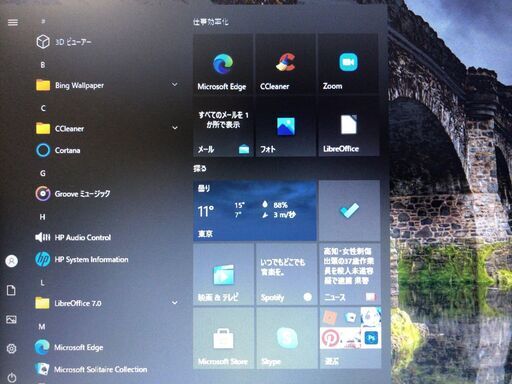
Task: Jump using the letter L header
Action: 42,283
